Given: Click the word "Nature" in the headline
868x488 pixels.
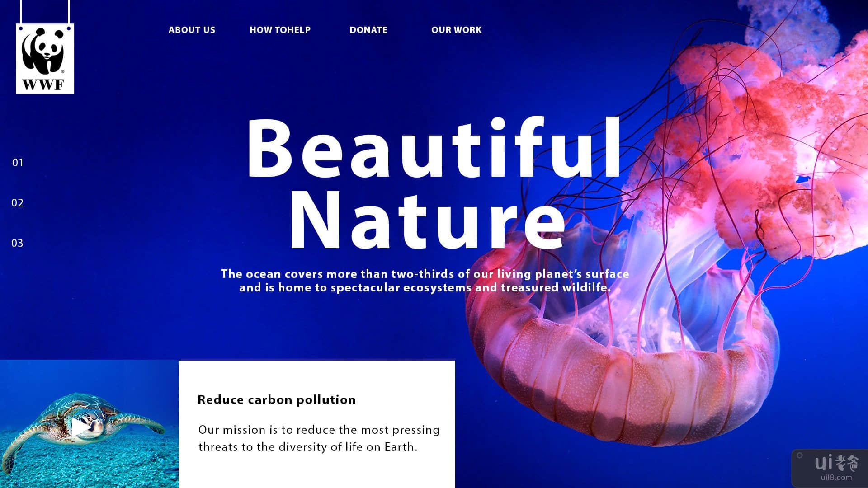Looking at the screenshot, I should [x=427, y=221].
